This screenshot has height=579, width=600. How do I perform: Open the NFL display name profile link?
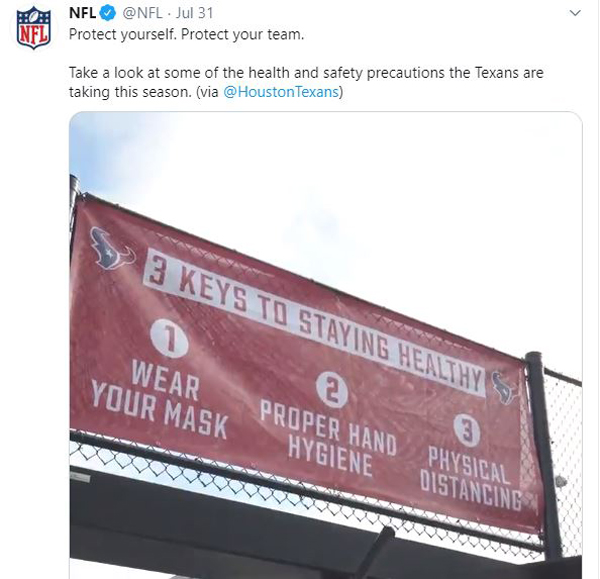pyautogui.click(x=82, y=13)
